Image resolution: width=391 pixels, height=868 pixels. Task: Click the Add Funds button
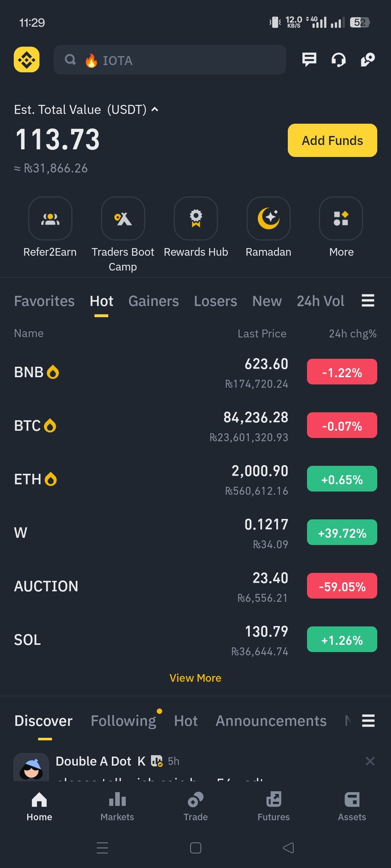click(332, 140)
